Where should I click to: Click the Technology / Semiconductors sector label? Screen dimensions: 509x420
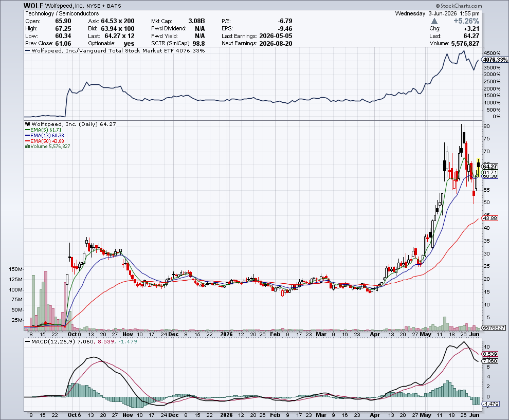[62, 14]
